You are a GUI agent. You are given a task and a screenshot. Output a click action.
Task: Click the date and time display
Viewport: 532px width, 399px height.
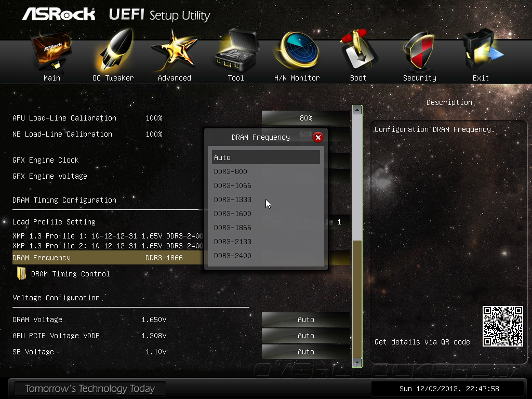(x=449, y=389)
